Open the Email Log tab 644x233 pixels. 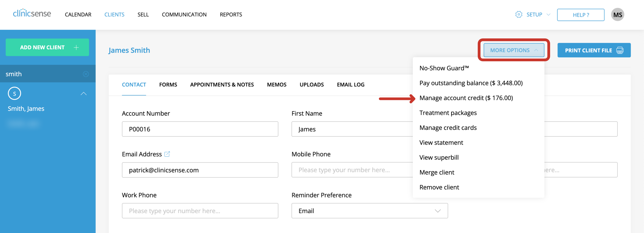pos(350,84)
